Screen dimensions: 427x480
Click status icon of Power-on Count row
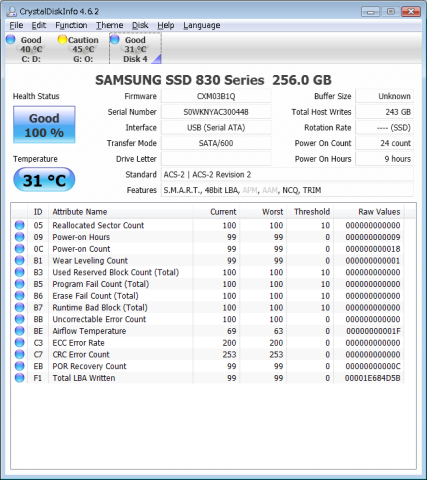[20, 249]
